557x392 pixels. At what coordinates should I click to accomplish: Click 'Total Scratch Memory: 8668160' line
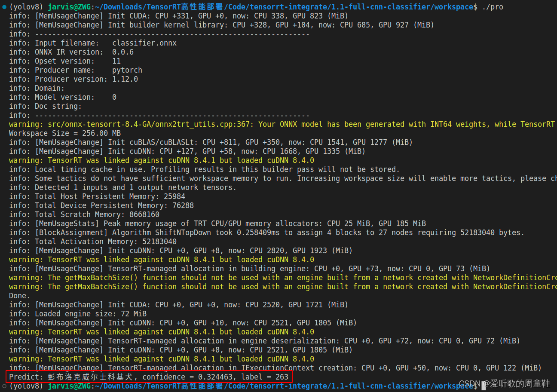84,214
